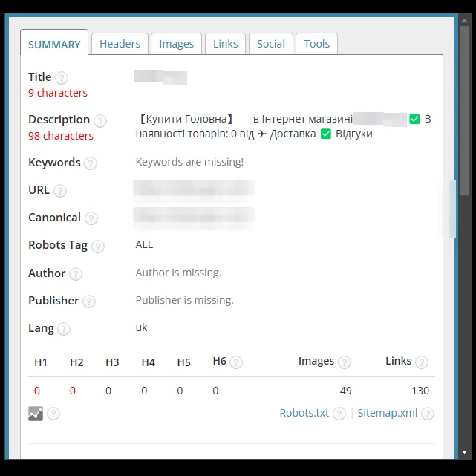
Task: Click the help icon next to Title
Action: pos(62,78)
